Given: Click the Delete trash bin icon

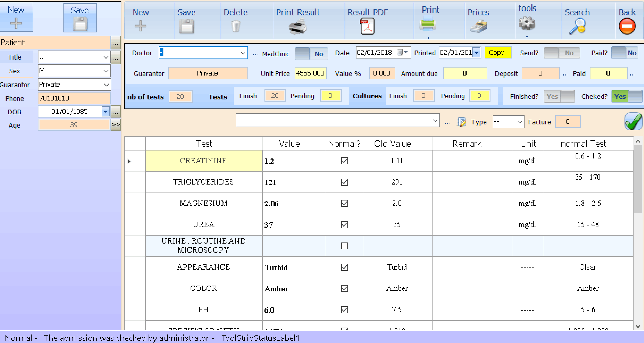Looking at the screenshot, I should pos(236,26).
